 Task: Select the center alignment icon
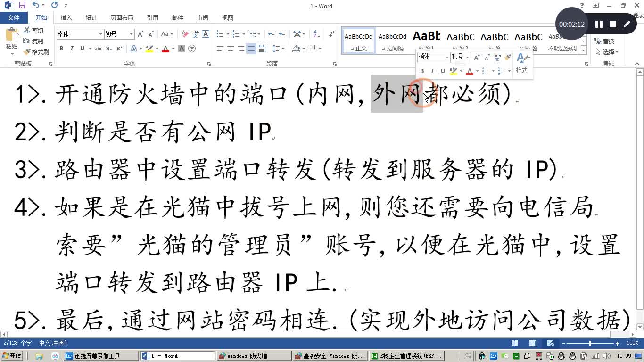pos(231,48)
